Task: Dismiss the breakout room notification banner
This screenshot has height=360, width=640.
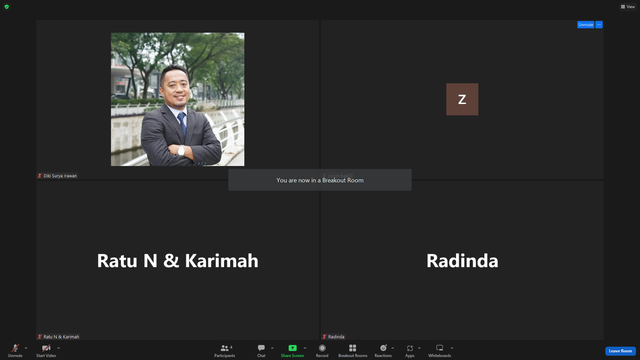Action: 320,180
